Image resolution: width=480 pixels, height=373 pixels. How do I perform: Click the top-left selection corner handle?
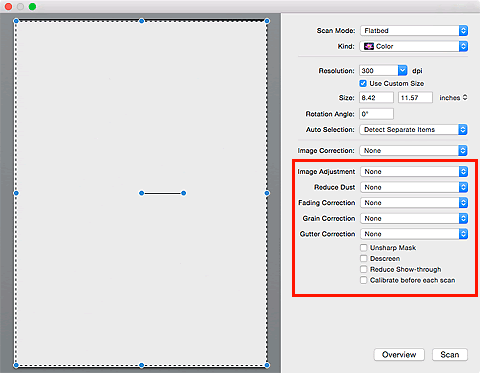point(16,21)
